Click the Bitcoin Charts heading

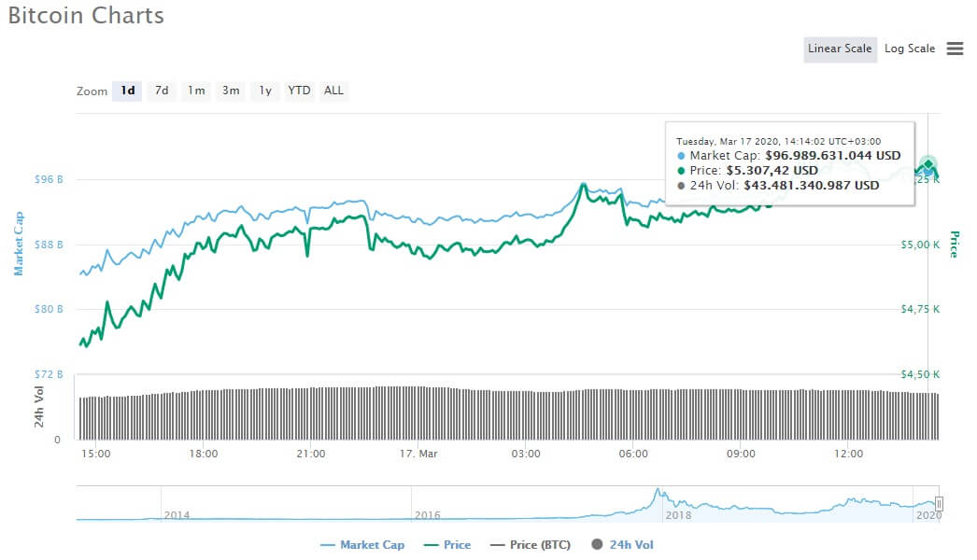click(86, 16)
